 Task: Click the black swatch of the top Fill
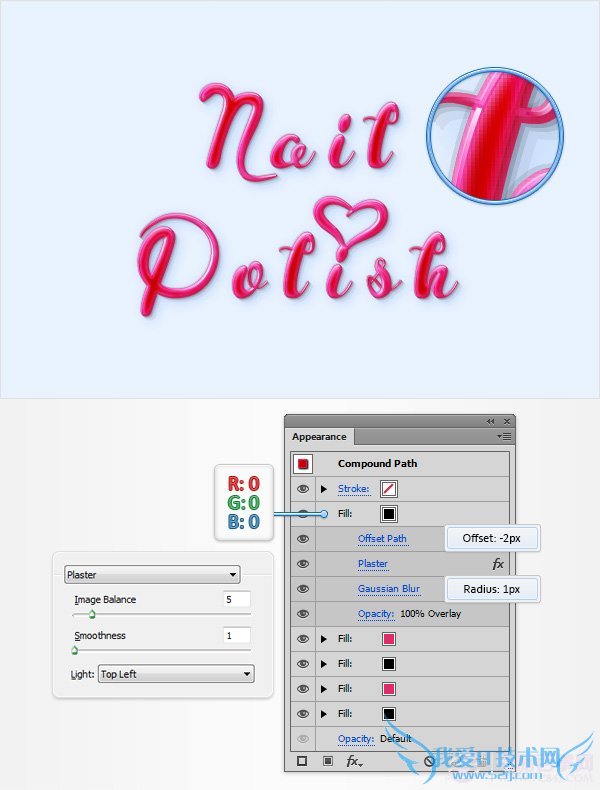point(388,514)
